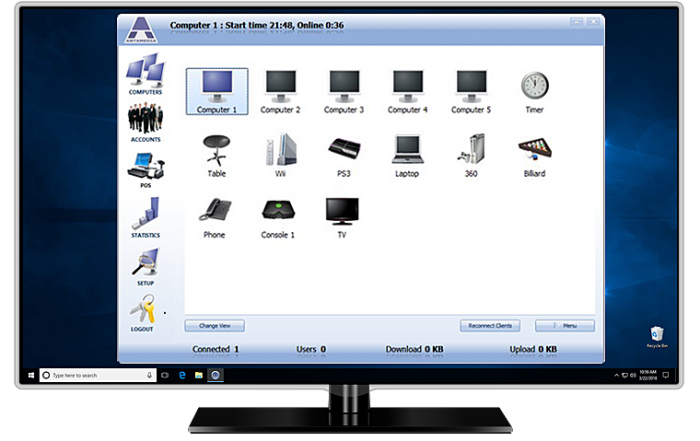
Task: Open File Explorer from taskbar
Action: pos(199,375)
